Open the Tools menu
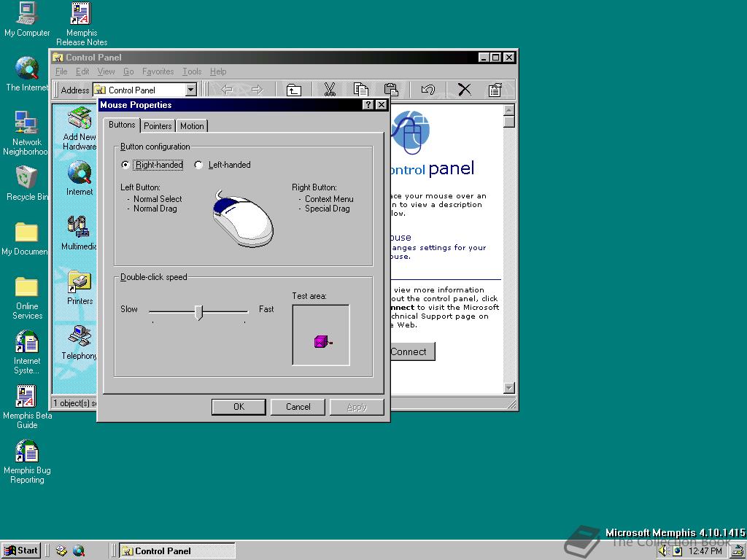 192,71
